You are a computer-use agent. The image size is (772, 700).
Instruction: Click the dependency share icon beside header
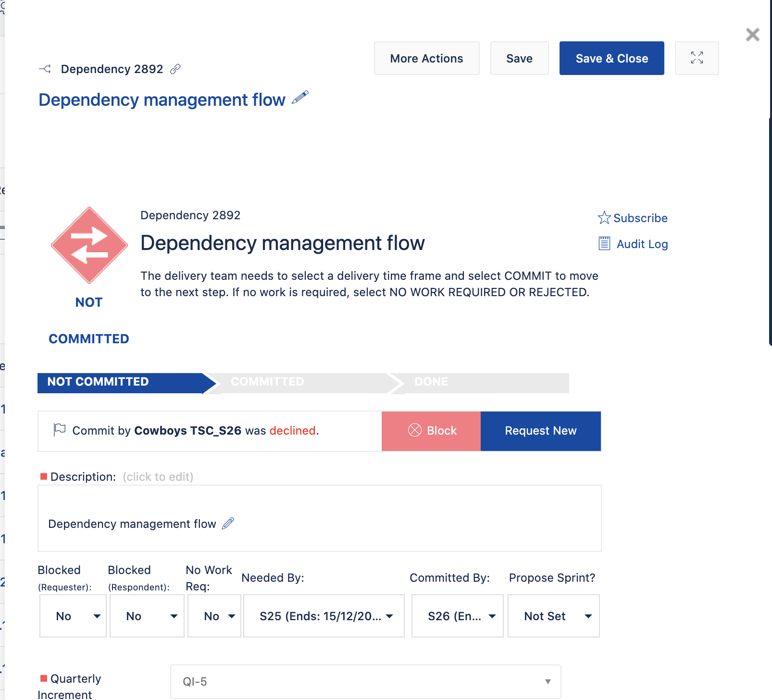click(45, 69)
